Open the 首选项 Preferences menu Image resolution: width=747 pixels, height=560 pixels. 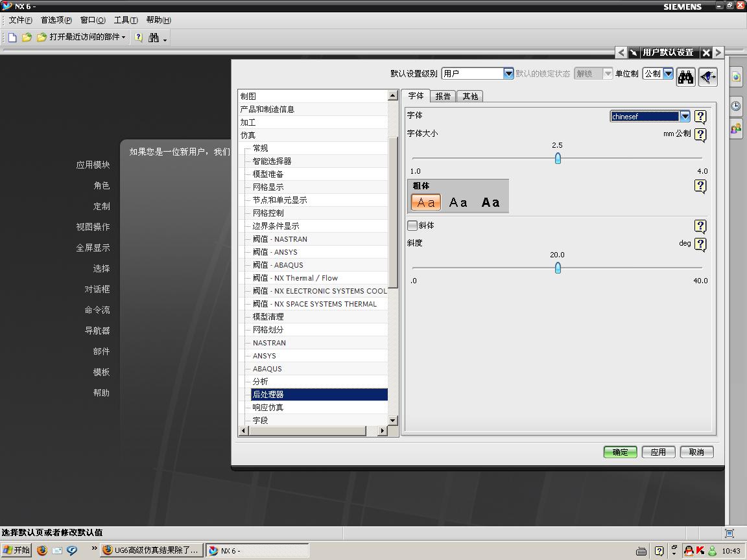pos(56,20)
